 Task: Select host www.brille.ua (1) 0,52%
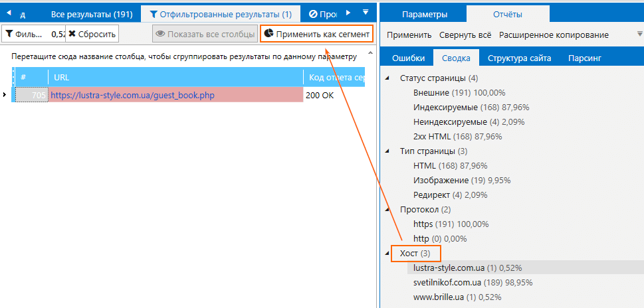(x=457, y=297)
